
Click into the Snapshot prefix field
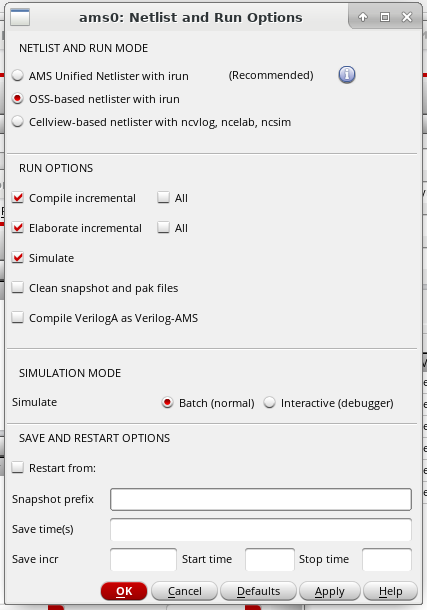(261, 499)
